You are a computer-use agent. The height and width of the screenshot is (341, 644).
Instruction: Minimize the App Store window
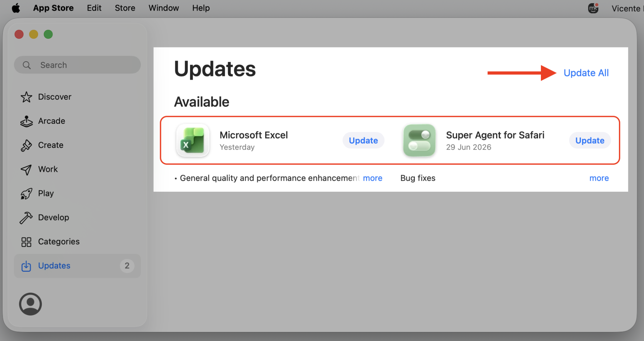point(34,34)
